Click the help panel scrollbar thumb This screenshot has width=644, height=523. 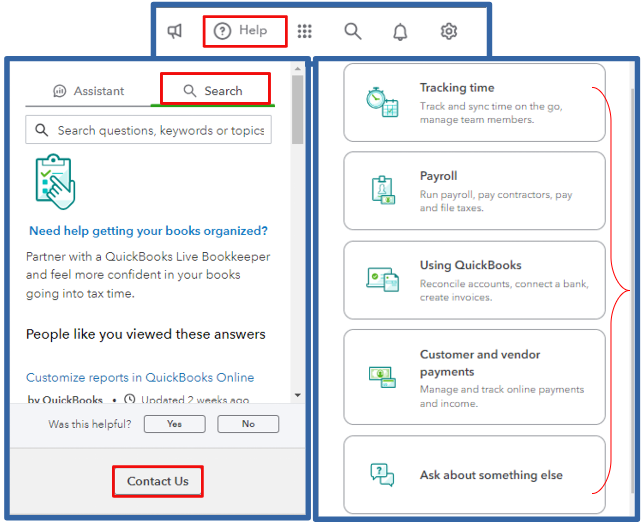coord(297,109)
